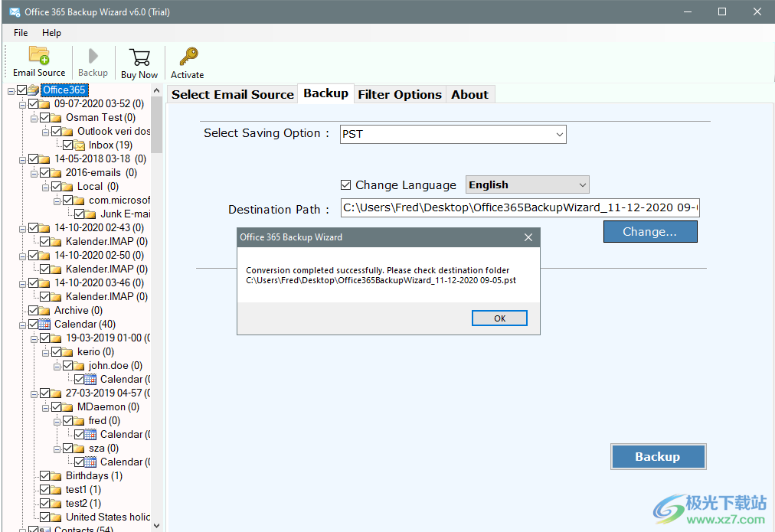
Task: Switch to the Filter Options tab
Action: tap(399, 94)
